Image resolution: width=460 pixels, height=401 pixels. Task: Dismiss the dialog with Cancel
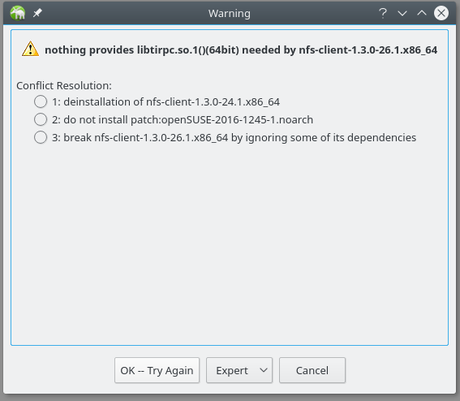tap(312, 370)
